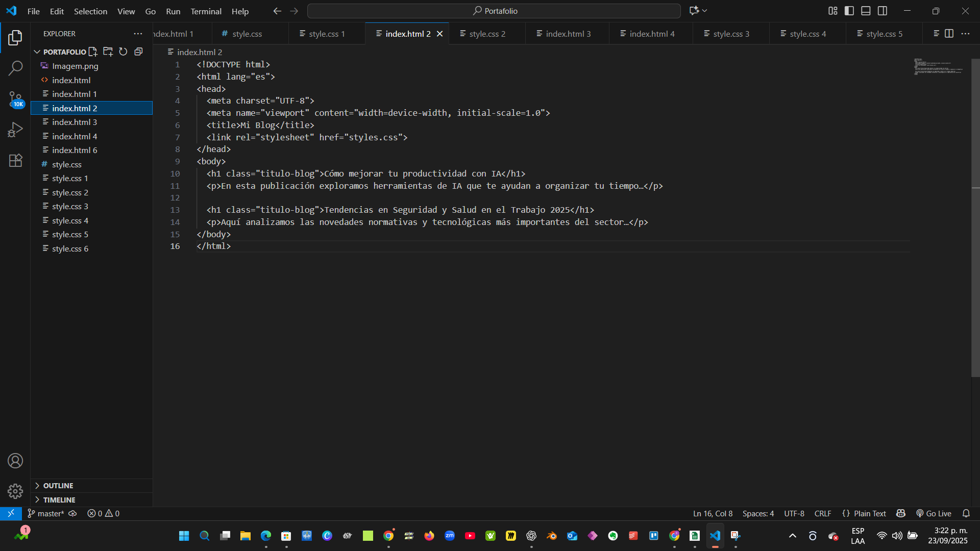980x551 pixels.
Task: Click Customize Layout icon
Action: [x=833, y=11]
